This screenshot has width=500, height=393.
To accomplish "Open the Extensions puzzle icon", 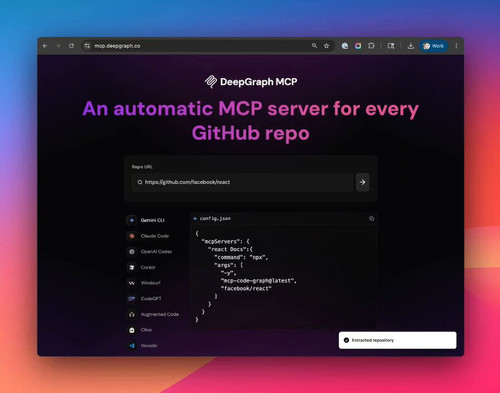I will 371,46.
